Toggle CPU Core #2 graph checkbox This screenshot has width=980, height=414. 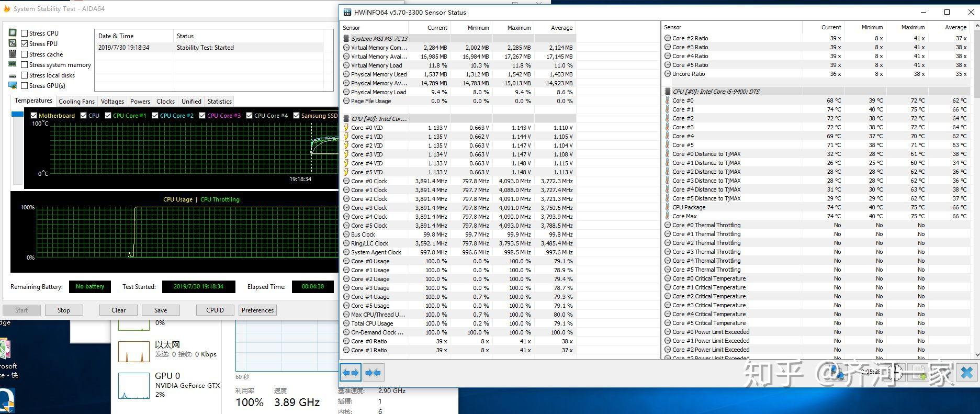point(155,116)
